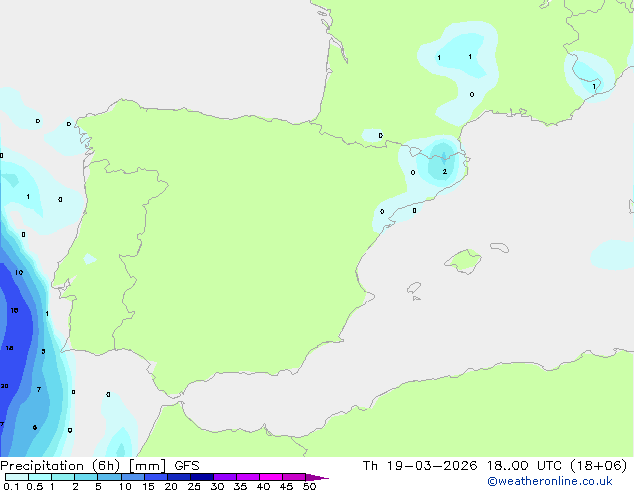
Task: Click Menorca island outline on the map
Action: coord(499,247)
